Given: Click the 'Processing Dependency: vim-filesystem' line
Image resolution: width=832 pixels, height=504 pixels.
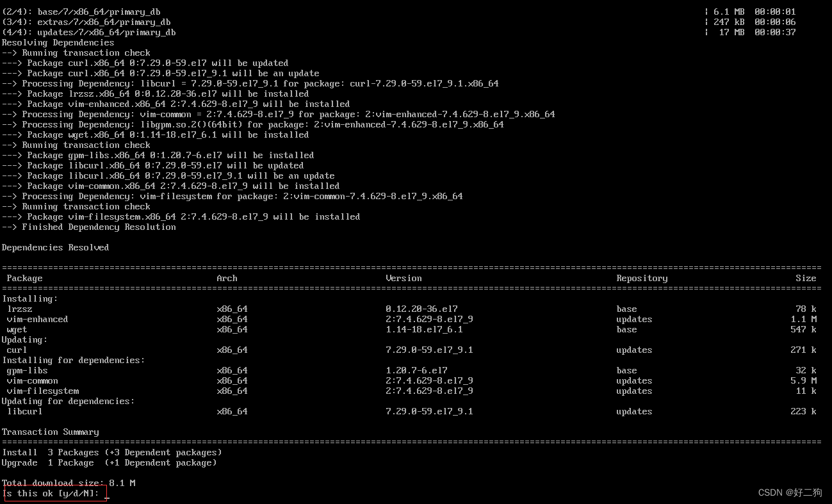Looking at the screenshot, I should tap(232, 197).
